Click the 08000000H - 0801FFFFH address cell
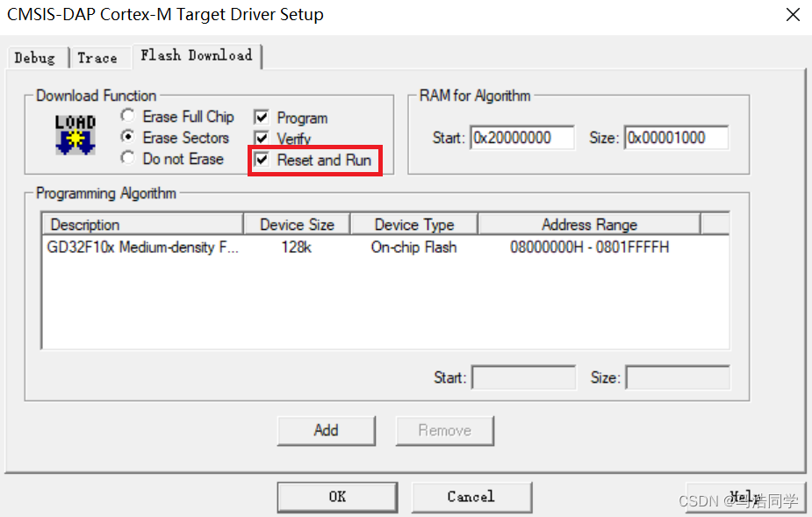The image size is (812, 517). pos(590,248)
